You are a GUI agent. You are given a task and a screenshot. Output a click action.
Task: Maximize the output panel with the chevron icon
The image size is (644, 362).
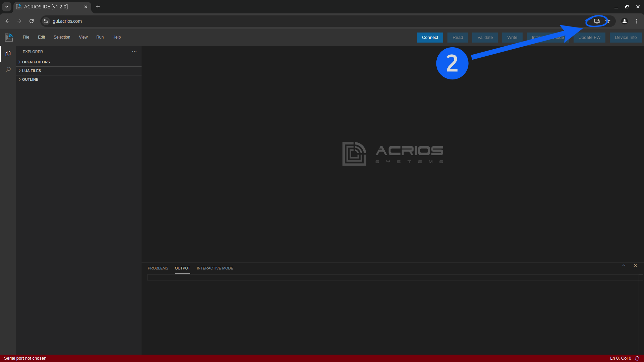[x=624, y=265]
